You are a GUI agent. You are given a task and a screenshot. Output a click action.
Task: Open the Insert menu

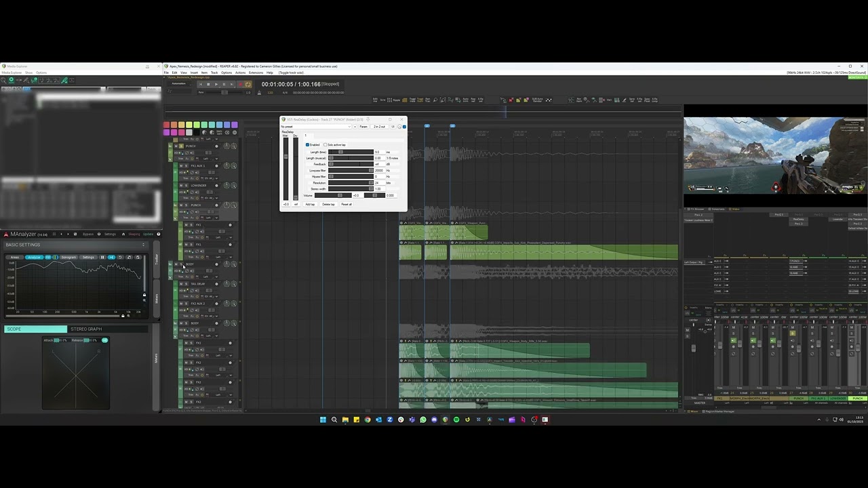click(x=194, y=73)
